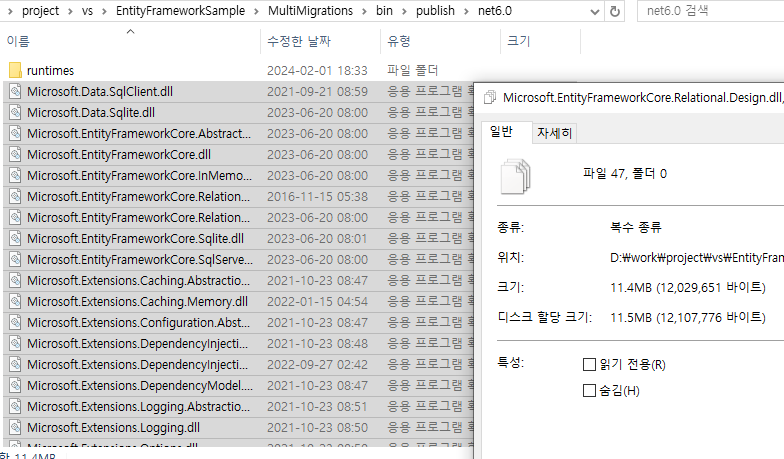This screenshot has height=459, width=784.
Task: Click the refresh button in the address bar
Action: (615, 11)
